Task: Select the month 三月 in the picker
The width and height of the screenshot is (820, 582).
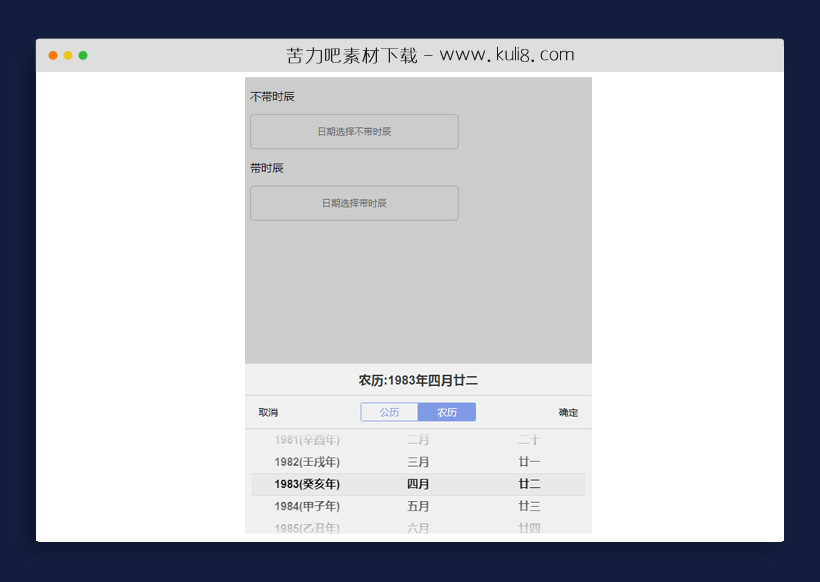Action: [419, 462]
